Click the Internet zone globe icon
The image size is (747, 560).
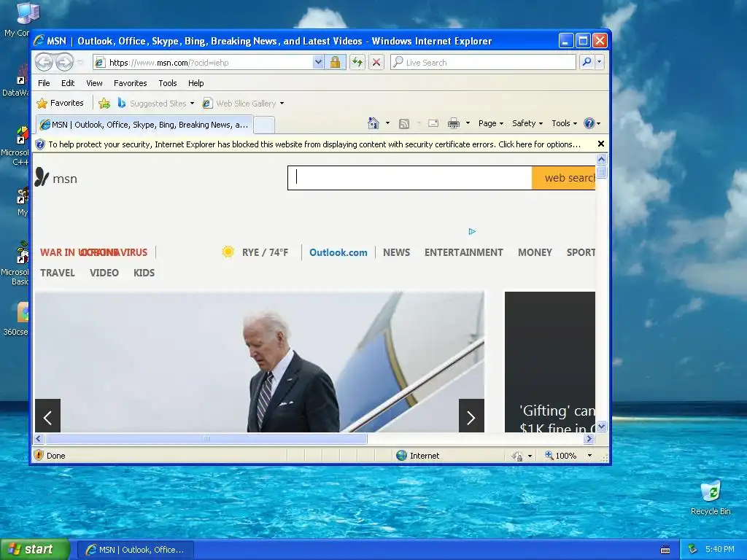[x=402, y=455]
